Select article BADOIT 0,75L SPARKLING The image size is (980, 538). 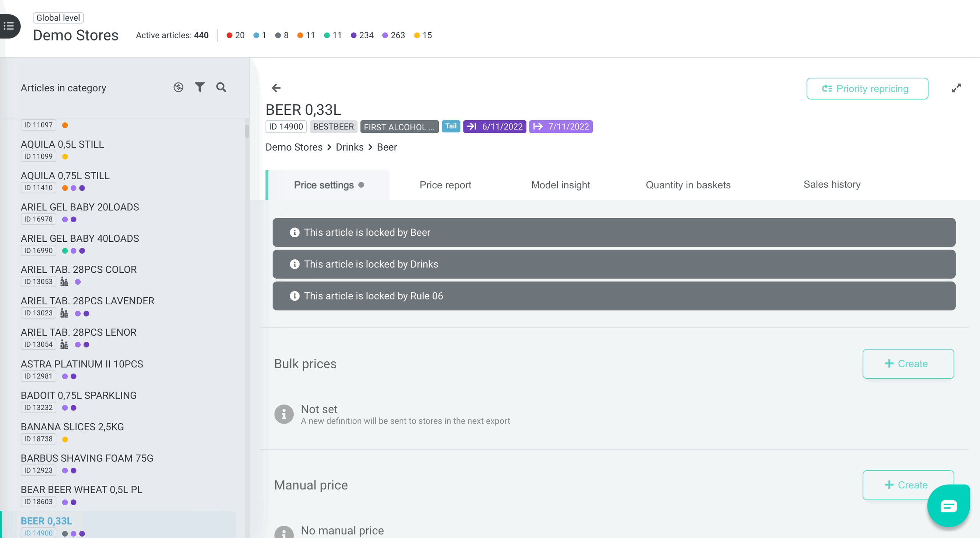click(78, 396)
